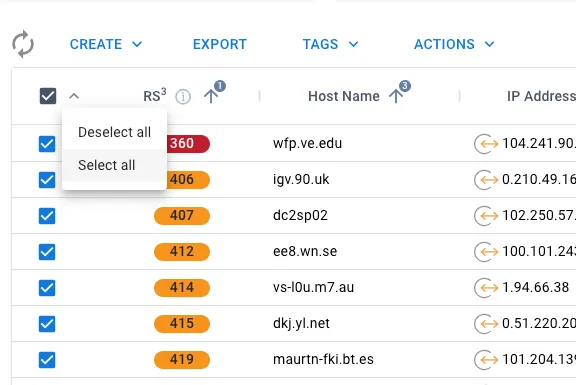576x385 pixels.
Task: Click the network icon beside 0.210.49
Action: coord(486,180)
